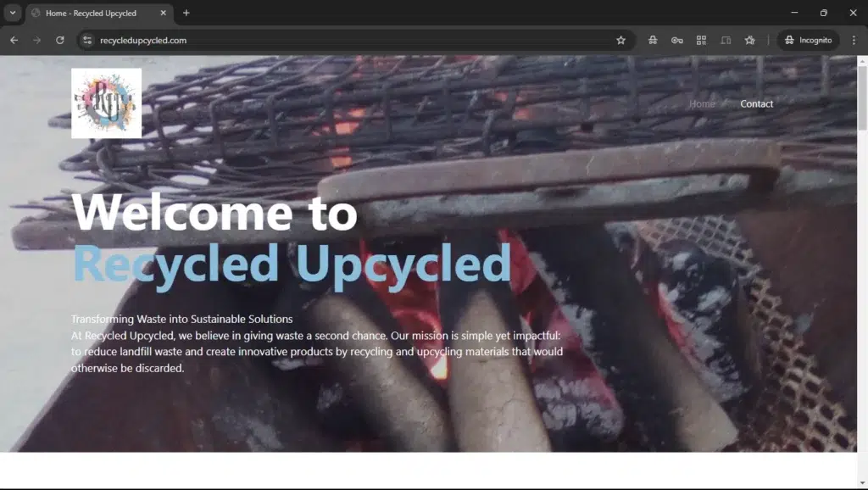Viewport: 868px width, 490px height.
Task: Click the devices icon in the toolbar
Action: pyautogui.click(x=726, y=40)
